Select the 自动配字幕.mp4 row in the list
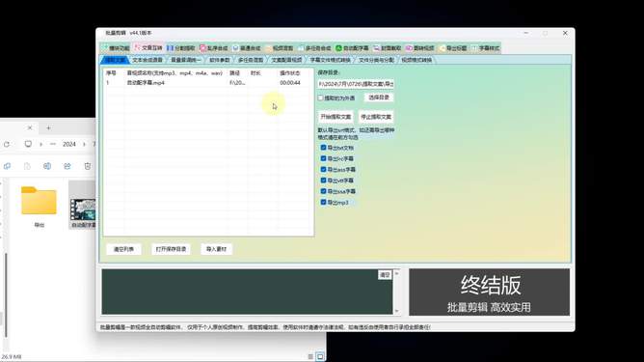The width and height of the screenshot is (644, 362). (208, 83)
